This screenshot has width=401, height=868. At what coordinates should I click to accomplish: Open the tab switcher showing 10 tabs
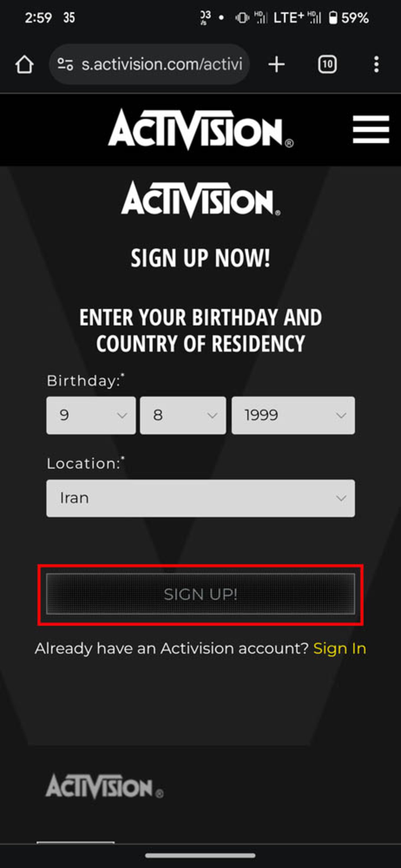pyautogui.click(x=327, y=64)
